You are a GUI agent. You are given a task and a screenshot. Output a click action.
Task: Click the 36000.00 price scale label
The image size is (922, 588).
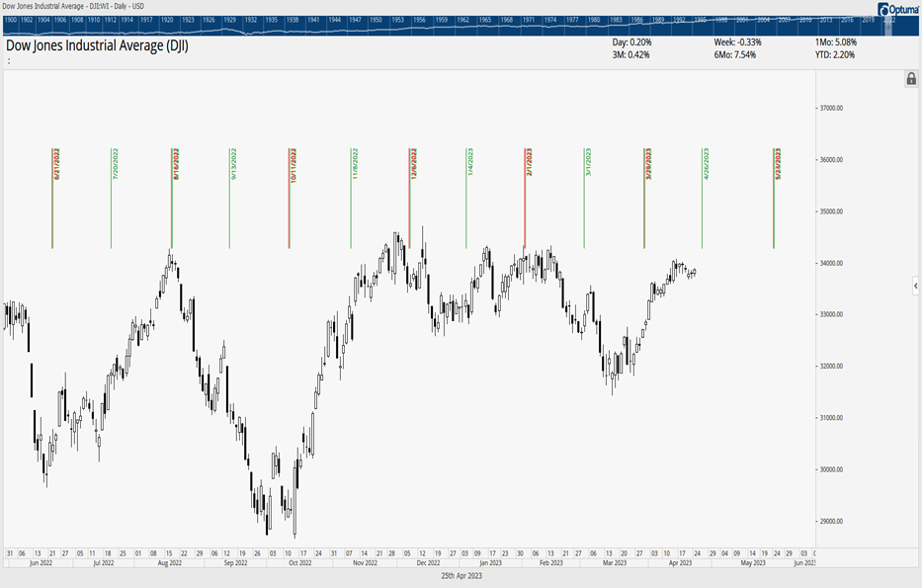[831, 160]
